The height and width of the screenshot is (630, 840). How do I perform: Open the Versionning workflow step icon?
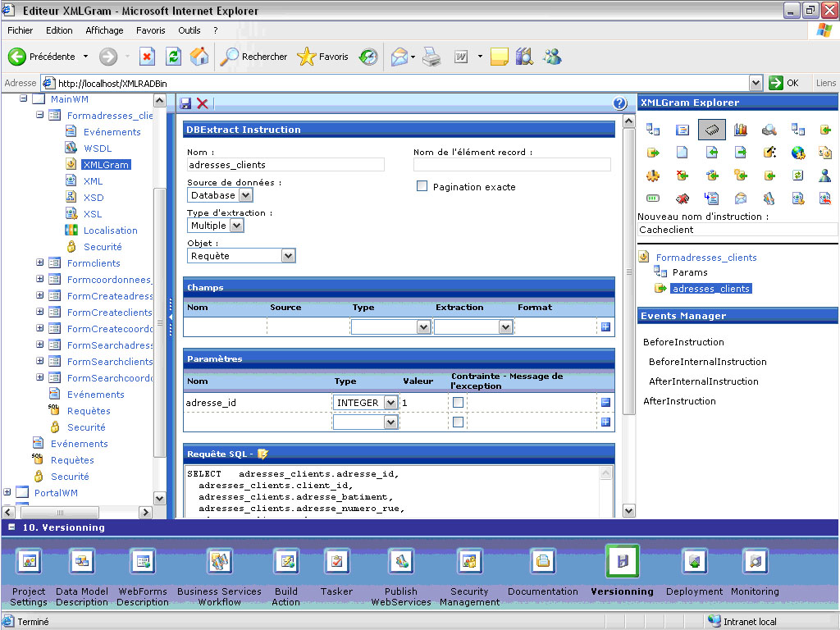(622, 561)
